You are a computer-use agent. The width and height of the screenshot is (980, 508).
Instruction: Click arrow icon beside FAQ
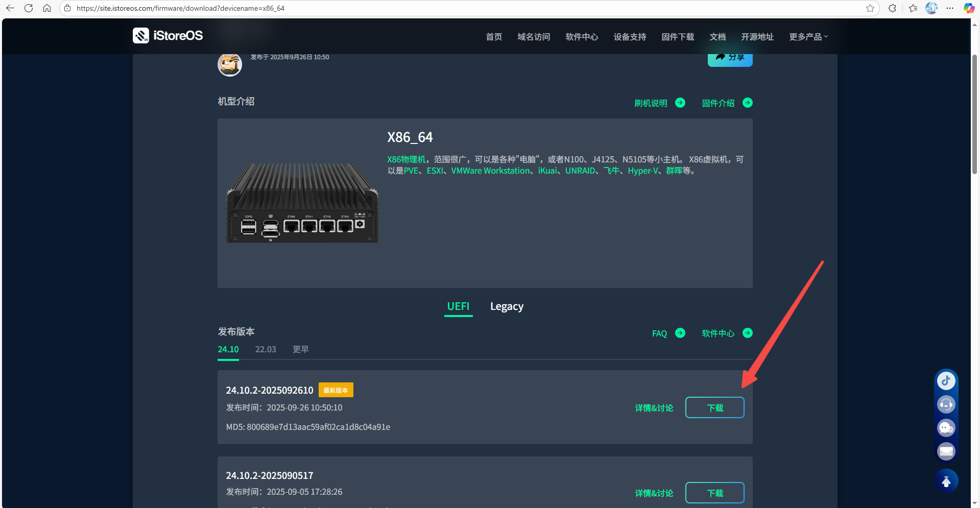coord(680,333)
